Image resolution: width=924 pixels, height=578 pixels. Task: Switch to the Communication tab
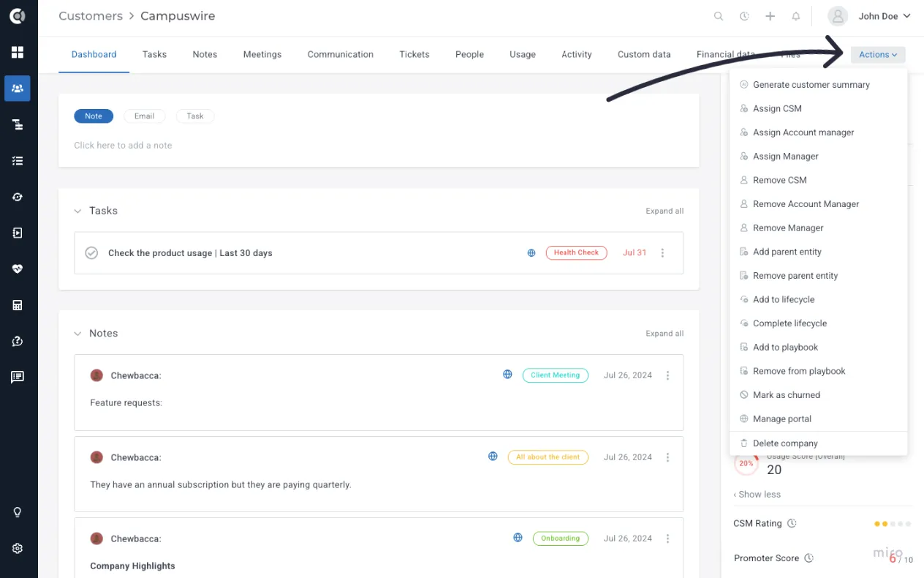tap(341, 55)
